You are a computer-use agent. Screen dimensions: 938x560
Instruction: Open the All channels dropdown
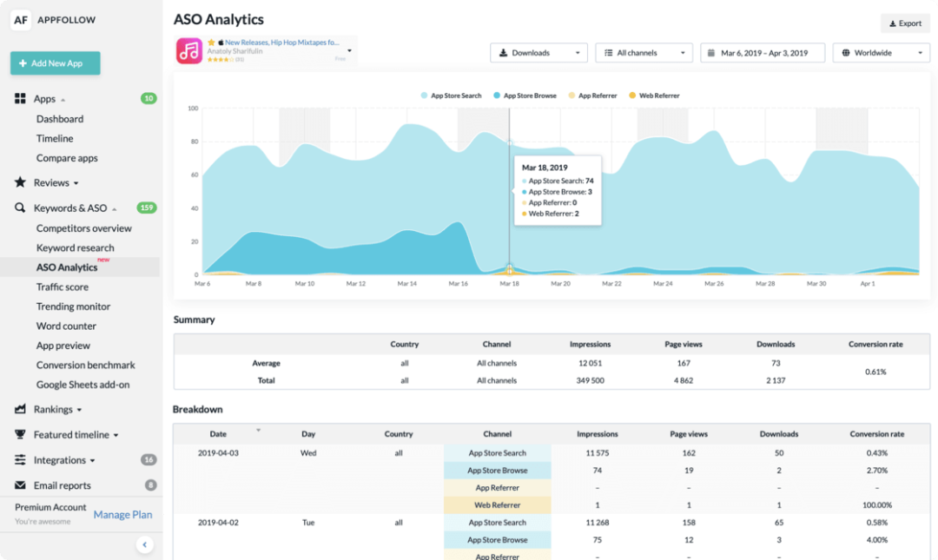(x=644, y=53)
